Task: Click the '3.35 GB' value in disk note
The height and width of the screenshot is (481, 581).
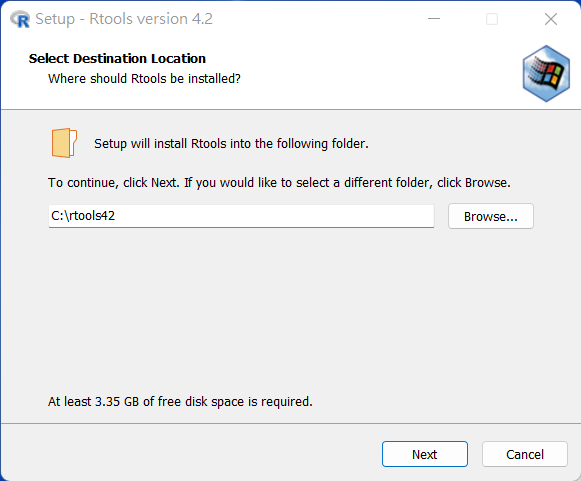Action: 117,402
